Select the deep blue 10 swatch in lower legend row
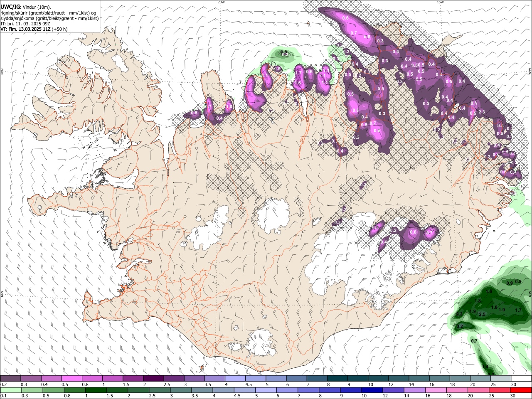532x399 pixels. click(372, 390)
